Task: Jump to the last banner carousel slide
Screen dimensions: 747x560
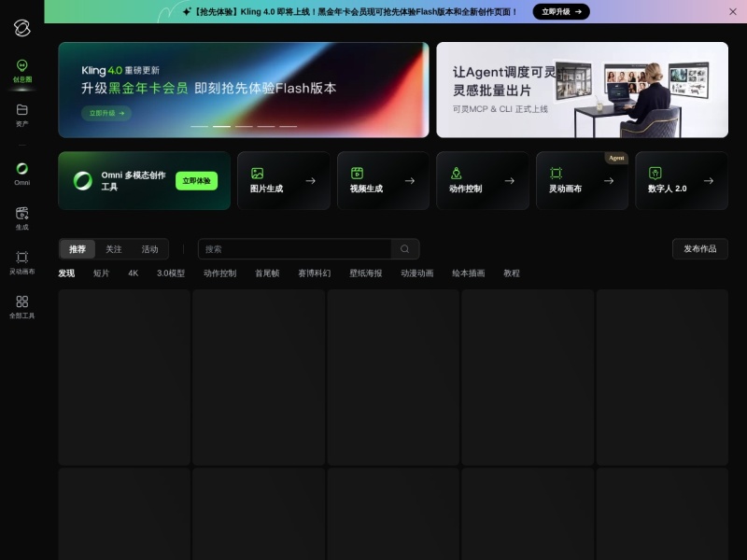Action: [x=289, y=126]
